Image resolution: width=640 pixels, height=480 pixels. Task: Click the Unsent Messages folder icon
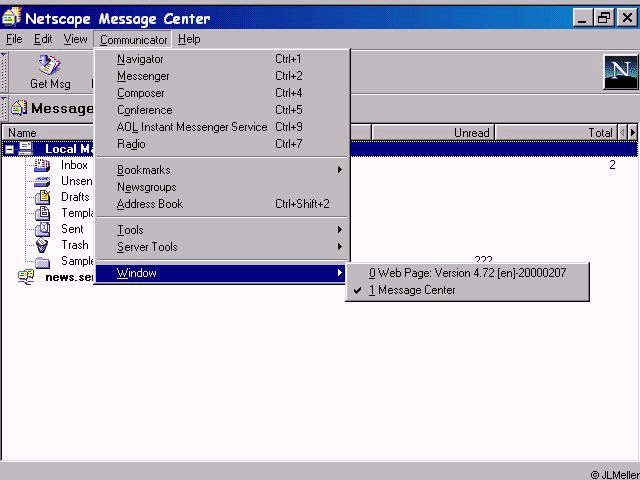pos(42,182)
